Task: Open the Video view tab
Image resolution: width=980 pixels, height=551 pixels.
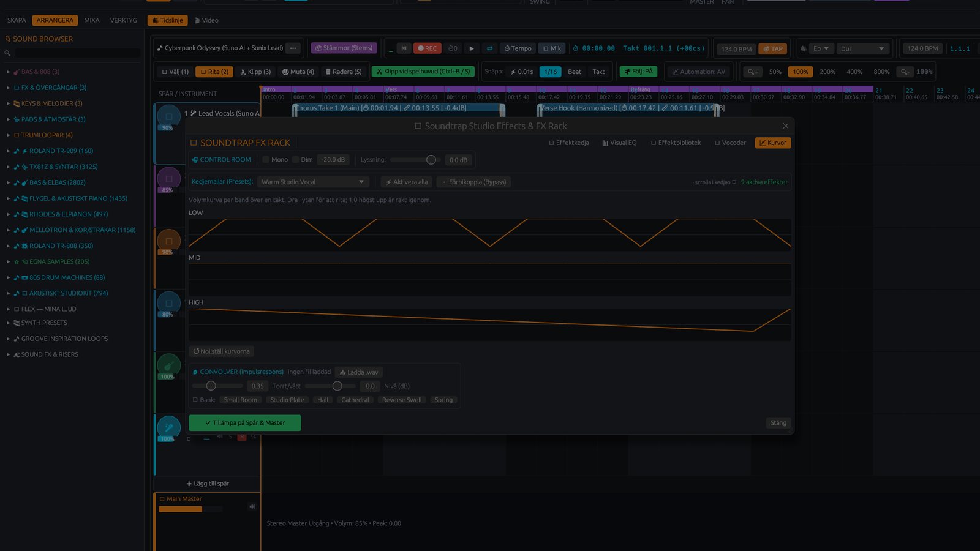Action: pyautogui.click(x=206, y=20)
